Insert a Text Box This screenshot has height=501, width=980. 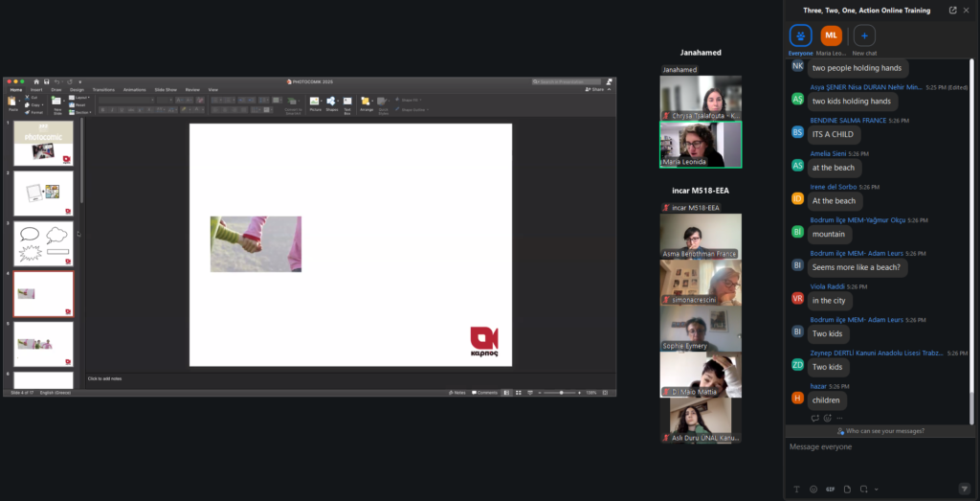tap(347, 102)
